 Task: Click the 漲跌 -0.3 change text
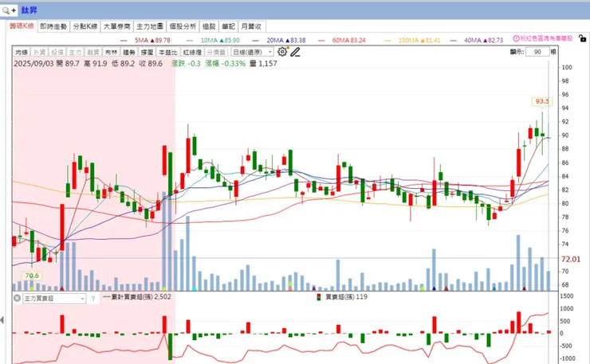click(x=186, y=64)
